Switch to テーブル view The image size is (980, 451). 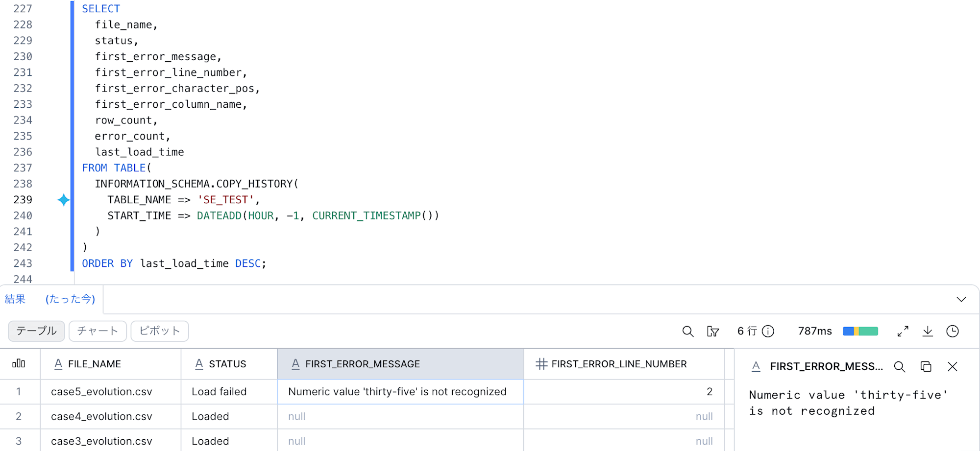point(36,331)
